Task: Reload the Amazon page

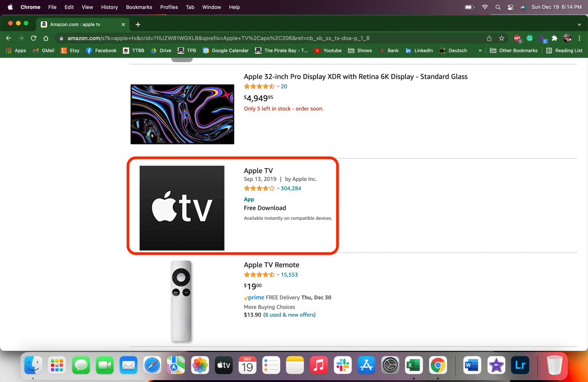Action: tap(34, 38)
